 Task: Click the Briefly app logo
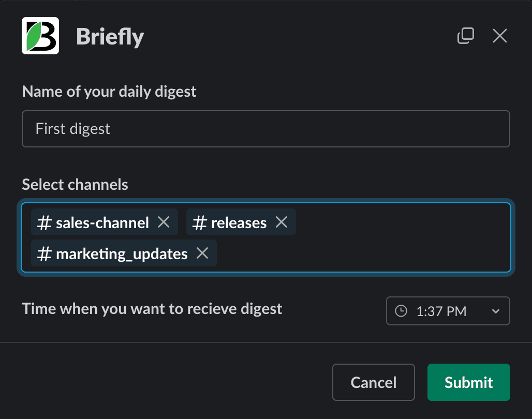click(40, 36)
